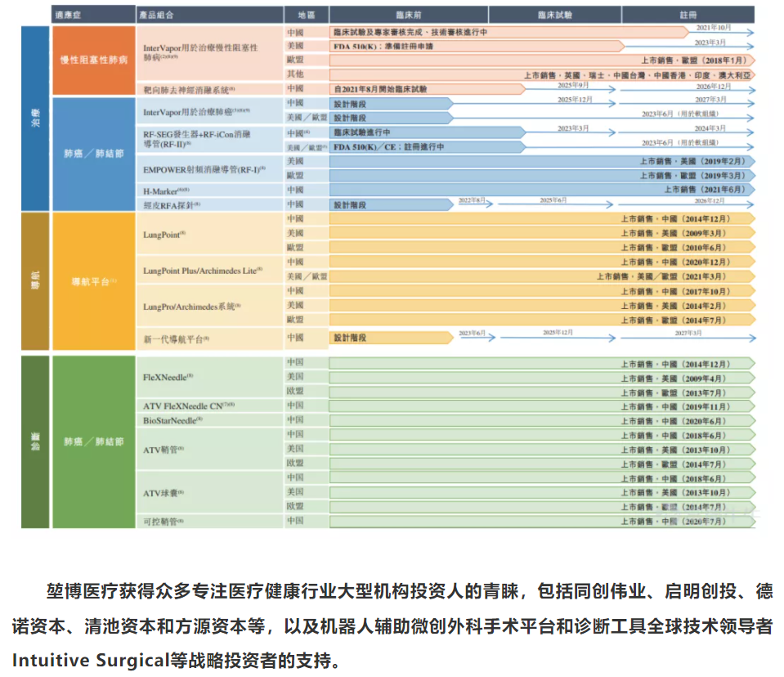Click bar 上市銷售·中國（2019年11月）
Viewport: 784px width, 677px height.
(x=542, y=406)
